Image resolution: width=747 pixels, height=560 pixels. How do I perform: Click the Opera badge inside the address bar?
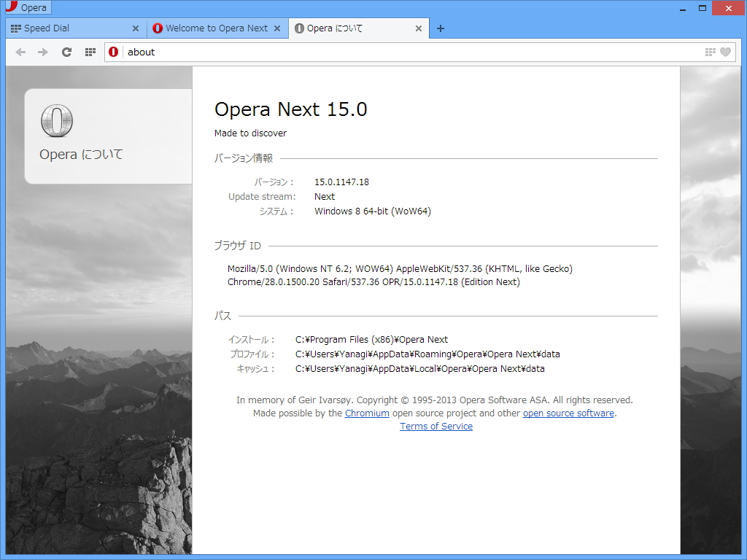point(113,52)
